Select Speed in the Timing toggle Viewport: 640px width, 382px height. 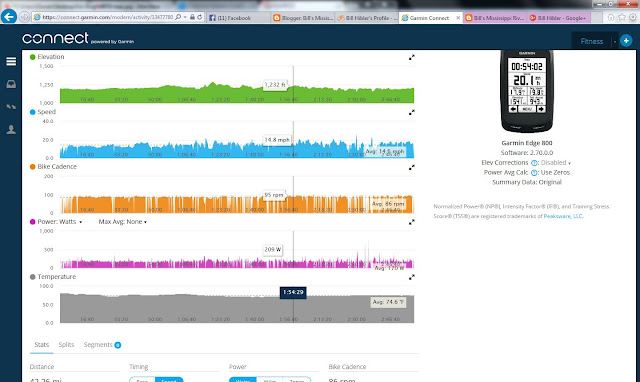point(169,380)
